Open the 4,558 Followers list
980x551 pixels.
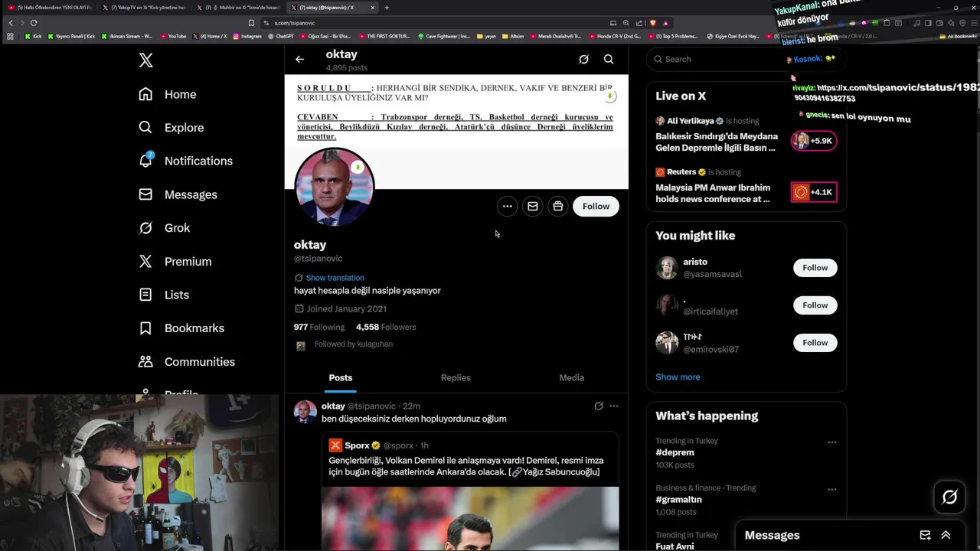click(386, 327)
